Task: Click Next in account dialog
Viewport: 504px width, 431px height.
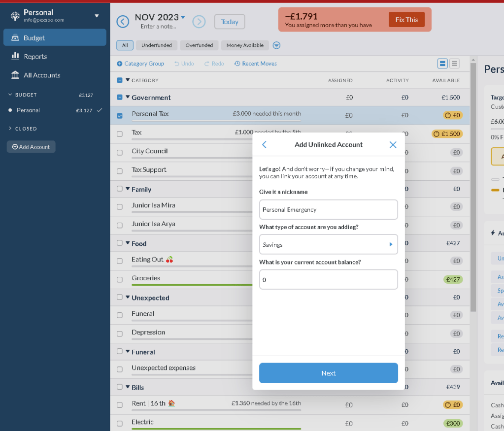Action: (x=328, y=373)
